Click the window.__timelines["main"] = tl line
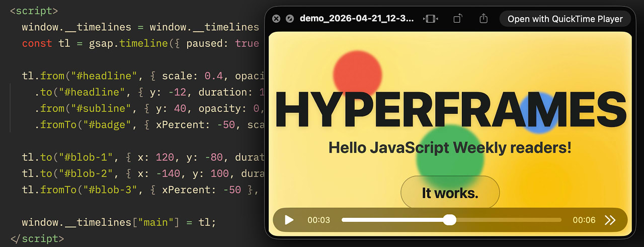This screenshot has width=644, height=247. (x=119, y=222)
